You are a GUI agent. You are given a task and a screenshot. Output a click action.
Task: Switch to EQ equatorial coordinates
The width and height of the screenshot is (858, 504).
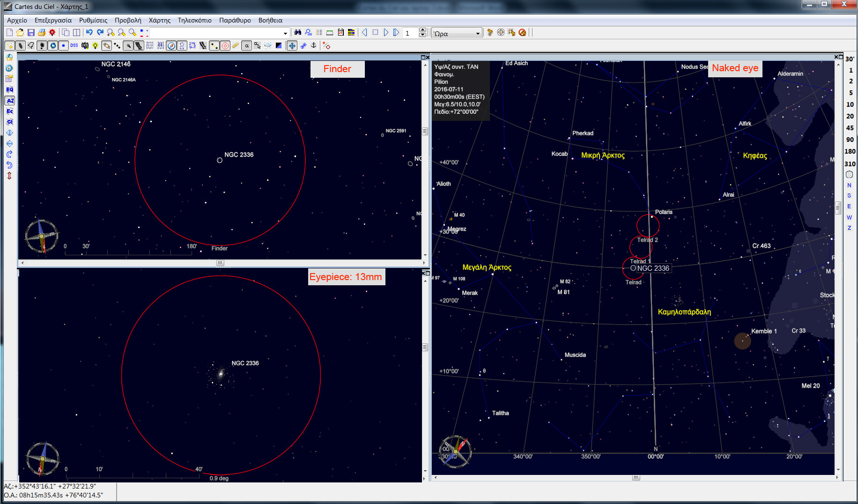point(9,89)
